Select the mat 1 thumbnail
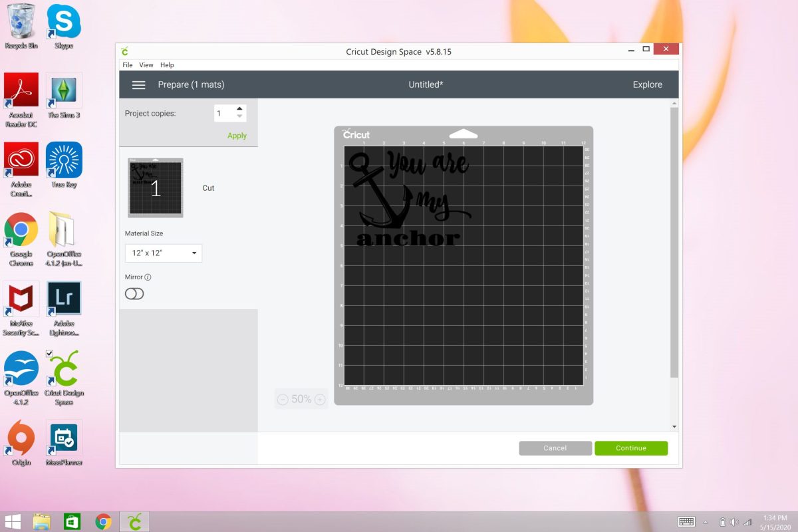This screenshot has width=798, height=532. pyautogui.click(x=156, y=188)
